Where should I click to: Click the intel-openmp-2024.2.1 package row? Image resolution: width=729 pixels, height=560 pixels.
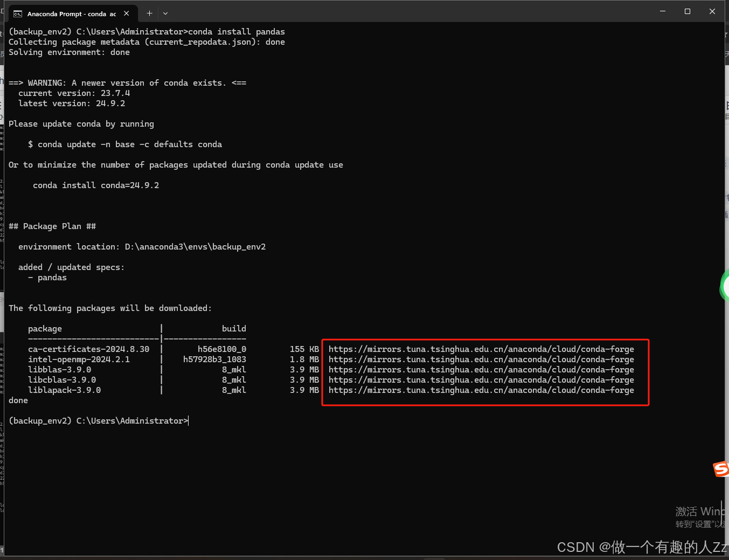tap(331, 359)
